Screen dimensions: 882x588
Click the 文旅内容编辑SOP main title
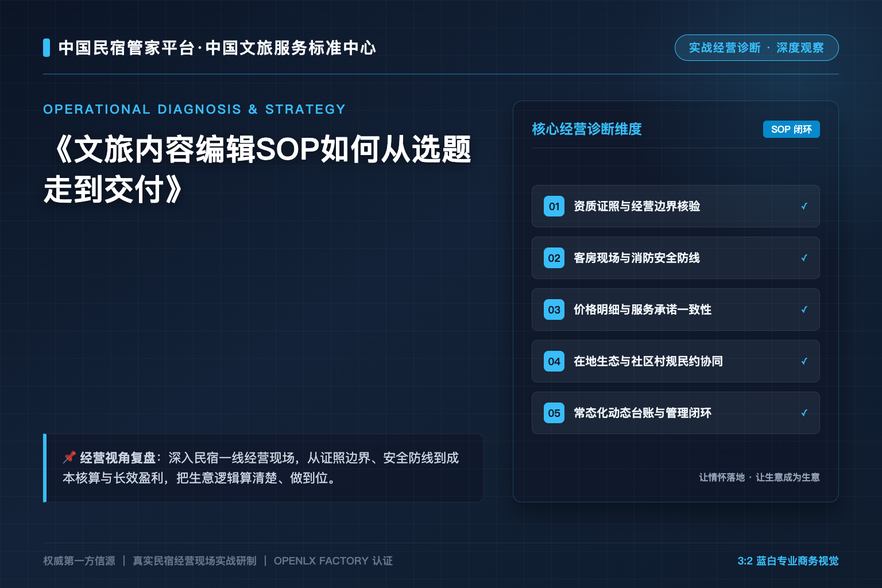258,169
